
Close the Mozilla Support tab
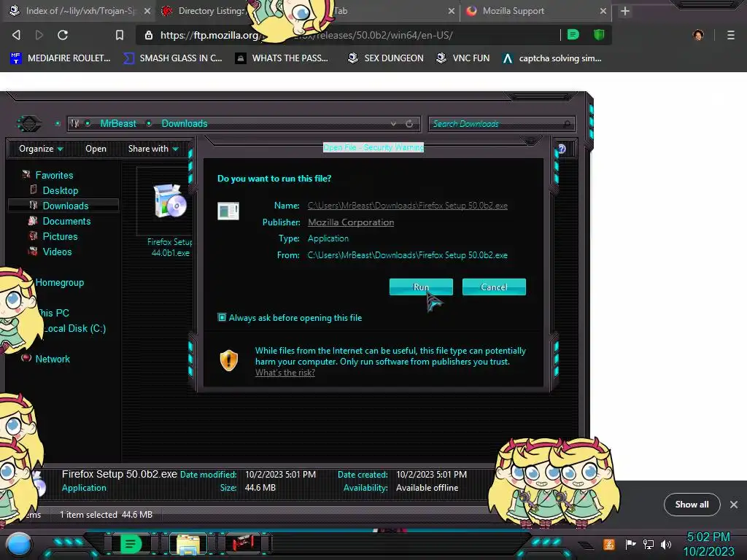tap(603, 11)
